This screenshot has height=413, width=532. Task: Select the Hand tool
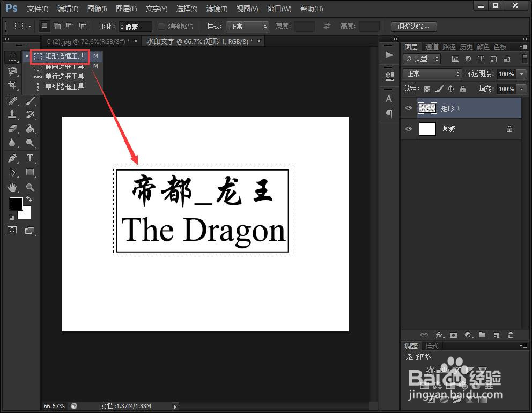pyautogui.click(x=12, y=187)
